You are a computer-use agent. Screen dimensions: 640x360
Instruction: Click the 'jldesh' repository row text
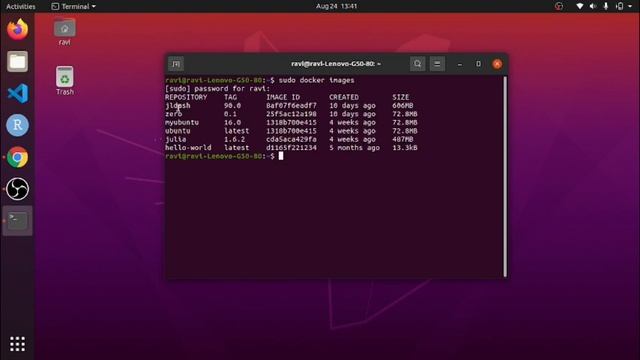tap(178, 106)
